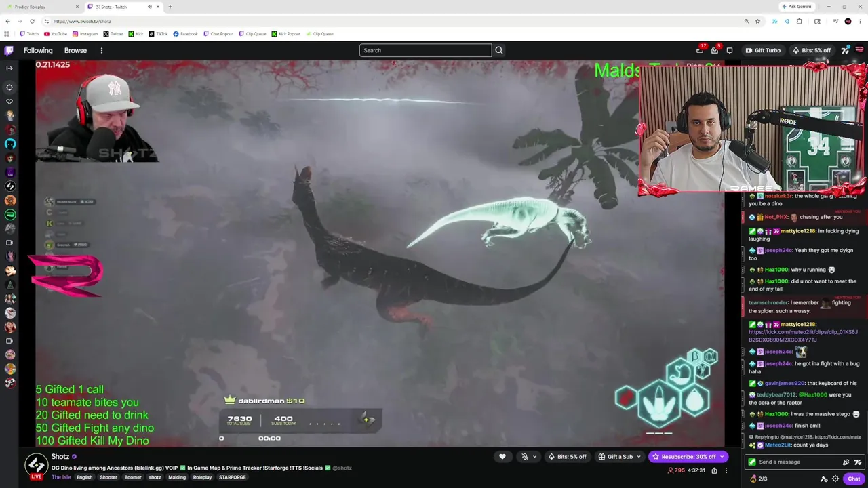Expand the left sidebar with the arrow icon
The height and width of the screenshot is (488, 868).
[9, 68]
